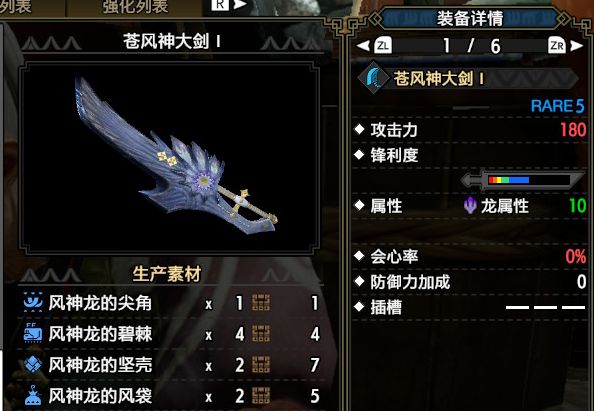Select the 风神龙的坚壳 material icon

coord(33,364)
